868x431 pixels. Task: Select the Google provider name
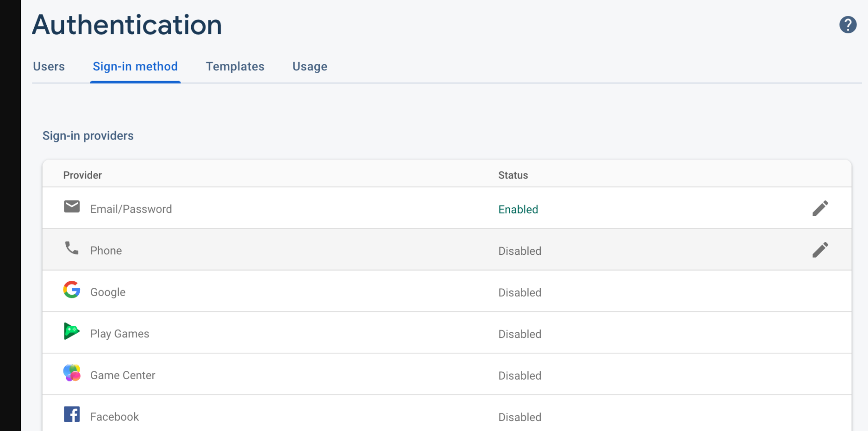(108, 292)
